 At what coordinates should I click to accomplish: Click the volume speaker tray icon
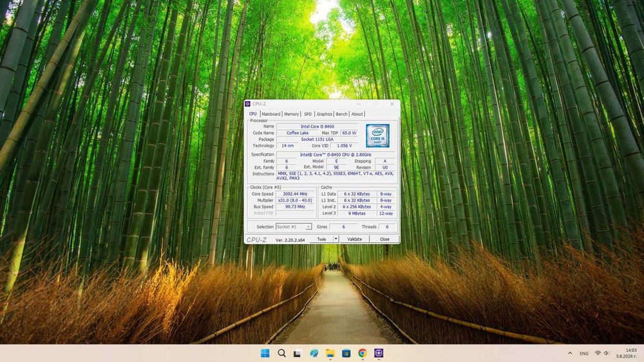click(x=606, y=354)
